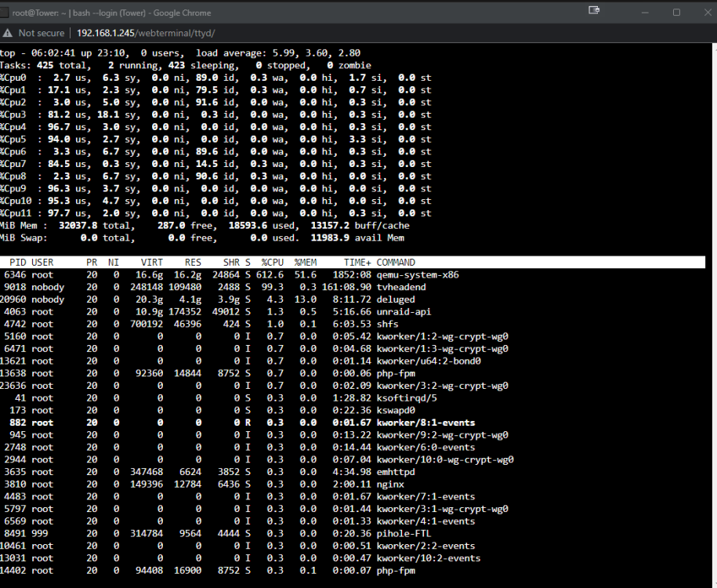Screen dimensions: 717x588
Task: Click the COMMAND column header
Action: coord(396,262)
